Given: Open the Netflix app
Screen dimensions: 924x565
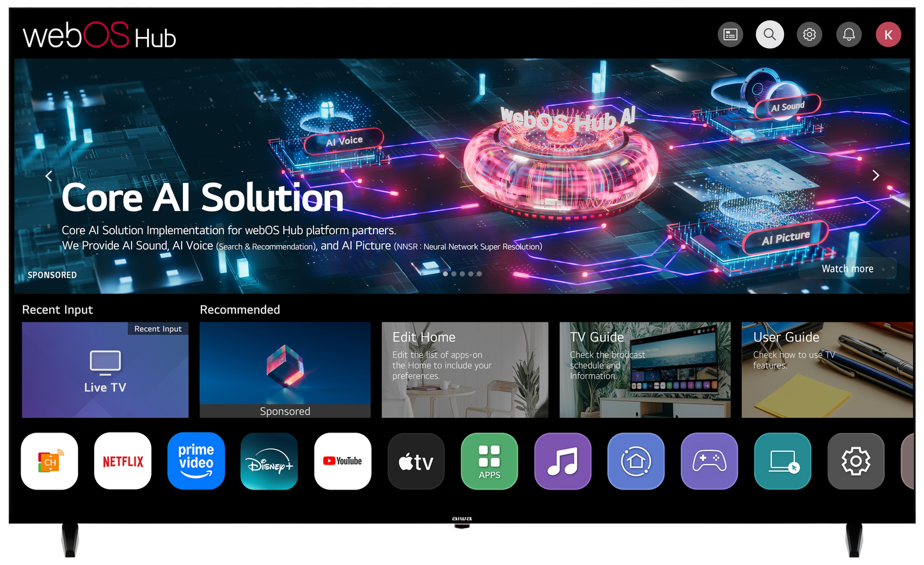Looking at the screenshot, I should [122, 461].
